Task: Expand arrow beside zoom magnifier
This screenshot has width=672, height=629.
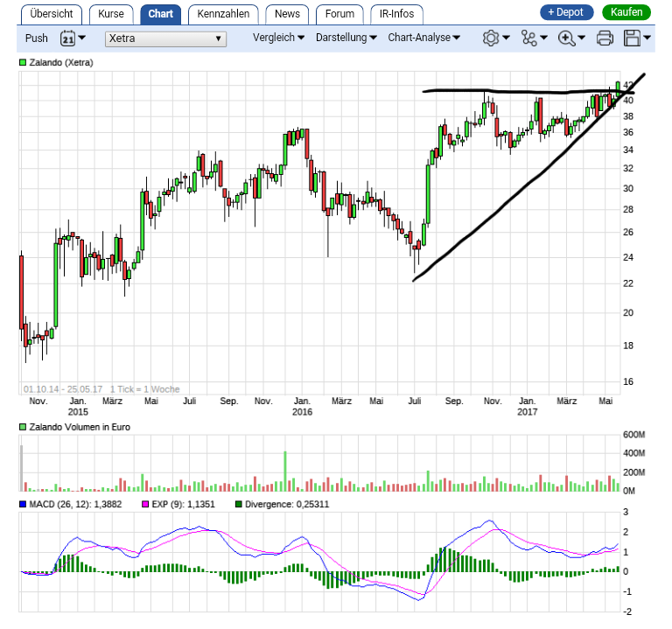Action: [x=582, y=38]
